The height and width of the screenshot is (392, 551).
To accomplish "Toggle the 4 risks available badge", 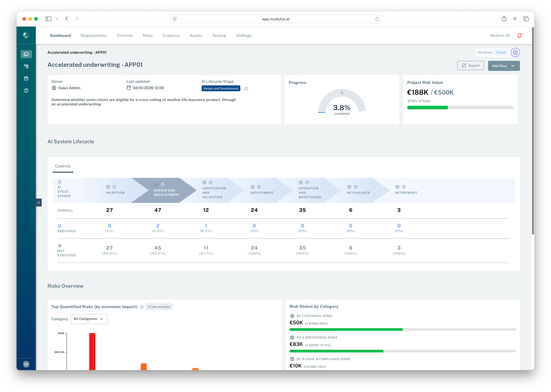I will pos(159,307).
